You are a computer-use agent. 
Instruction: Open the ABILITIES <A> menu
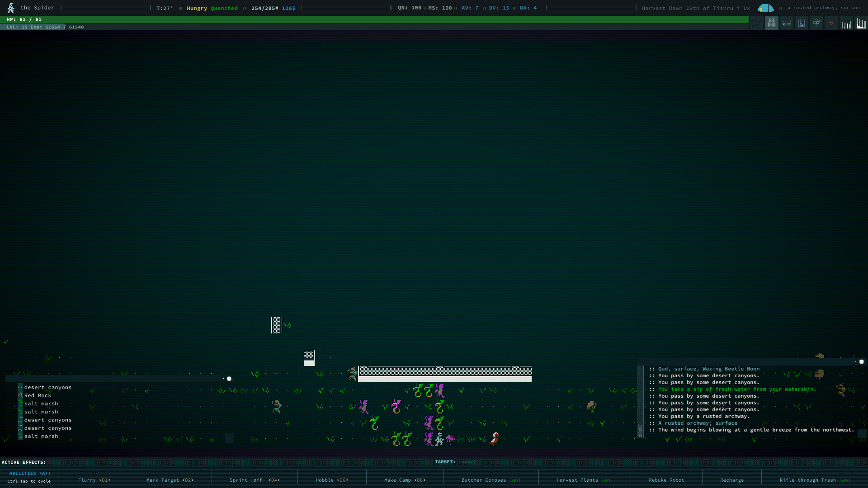(30, 473)
